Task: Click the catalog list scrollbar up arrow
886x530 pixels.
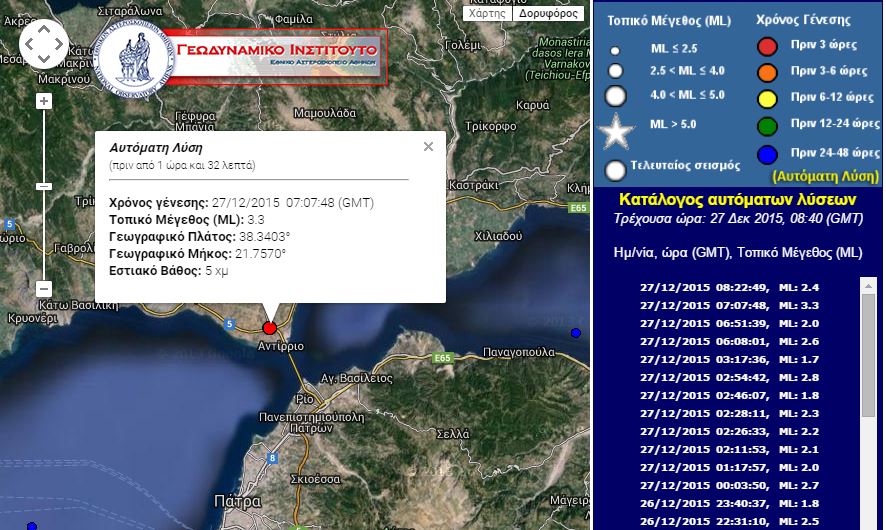Action: click(868, 285)
